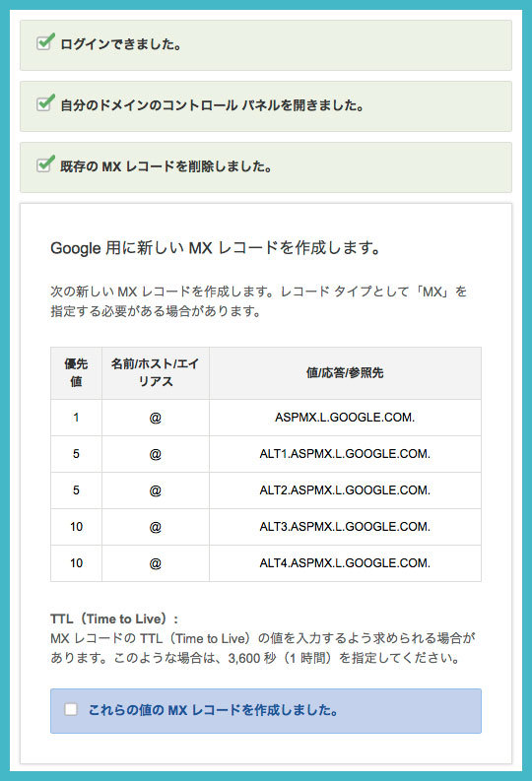Click the heading 'Google 用に新しい MX レコードを作成します'
The width and height of the screenshot is (532, 781).
pos(216,247)
